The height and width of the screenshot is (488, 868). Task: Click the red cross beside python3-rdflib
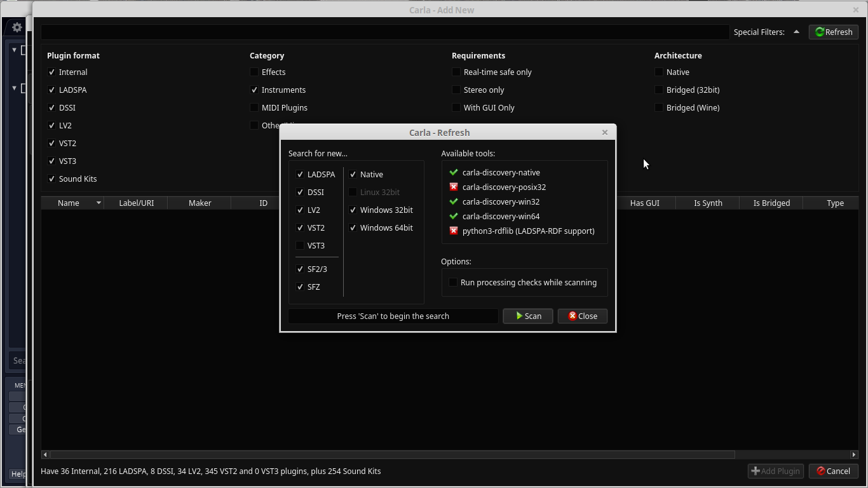click(454, 231)
